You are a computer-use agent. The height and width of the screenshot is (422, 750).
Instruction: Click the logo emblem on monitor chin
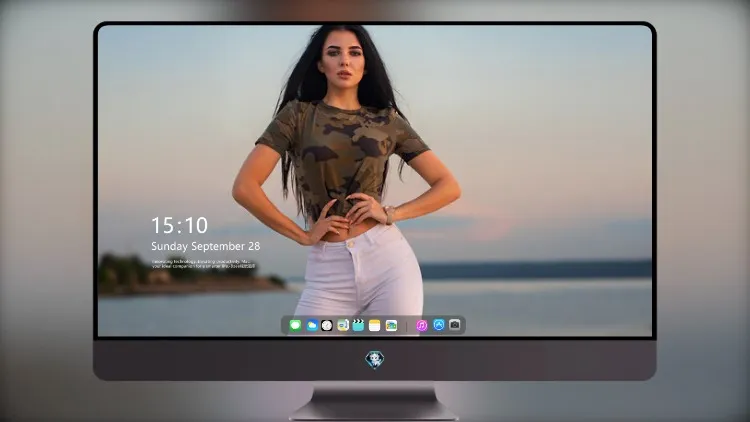point(375,359)
